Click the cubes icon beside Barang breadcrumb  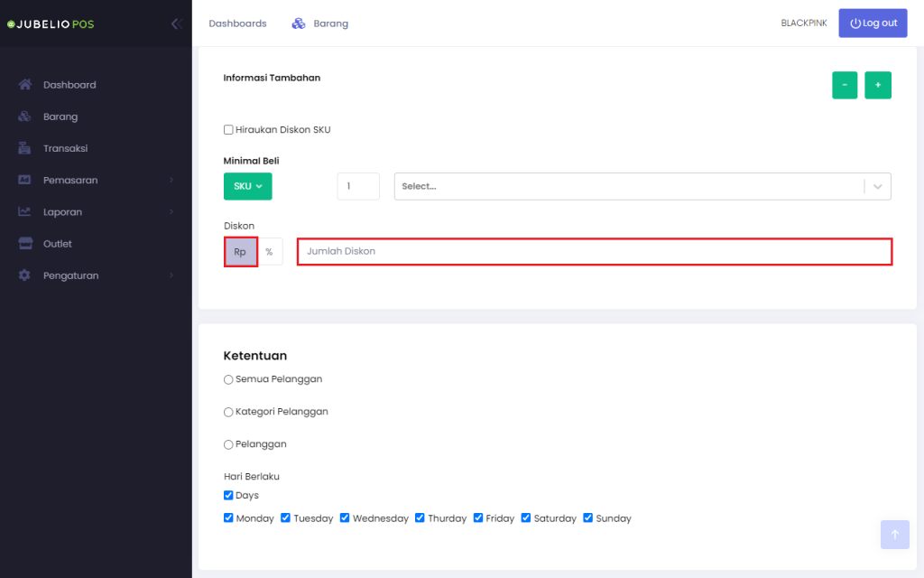(x=299, y=23)
